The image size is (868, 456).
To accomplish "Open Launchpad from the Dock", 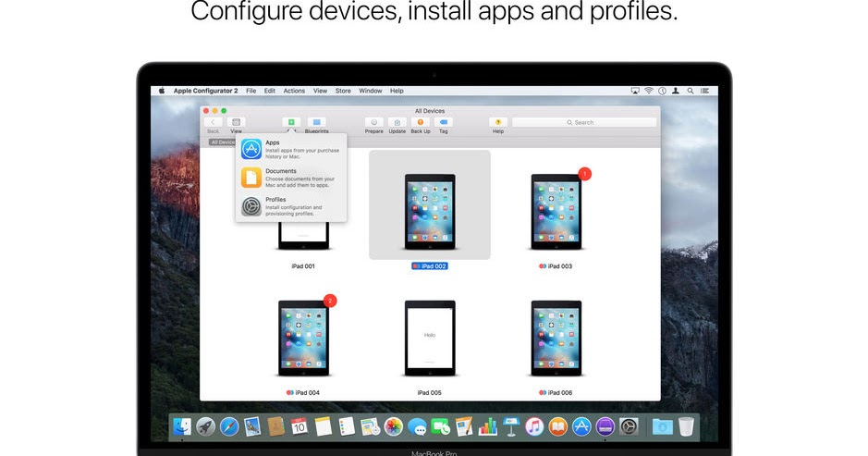I will coord(205,426).
